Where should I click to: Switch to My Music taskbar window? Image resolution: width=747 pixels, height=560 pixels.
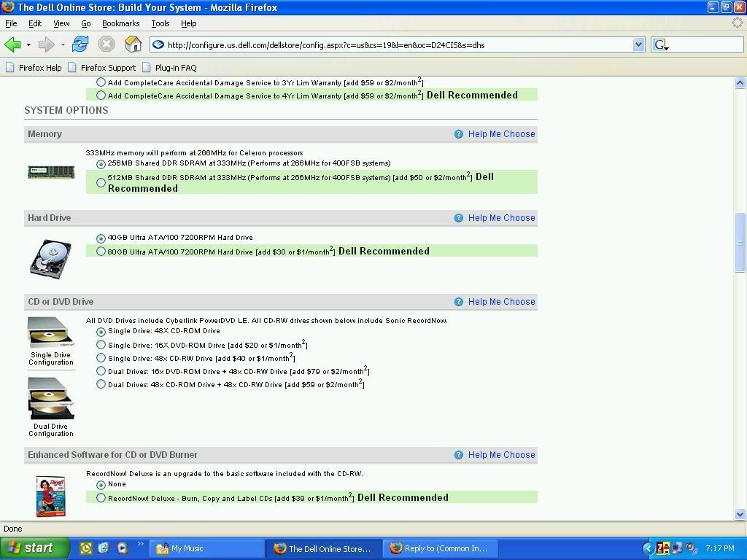coord(206,548)
